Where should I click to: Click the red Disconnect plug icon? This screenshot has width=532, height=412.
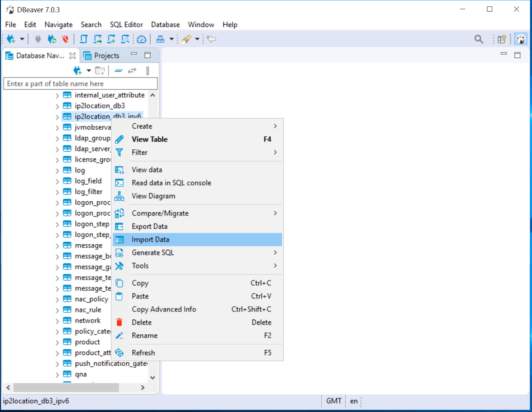coord(65,39)
